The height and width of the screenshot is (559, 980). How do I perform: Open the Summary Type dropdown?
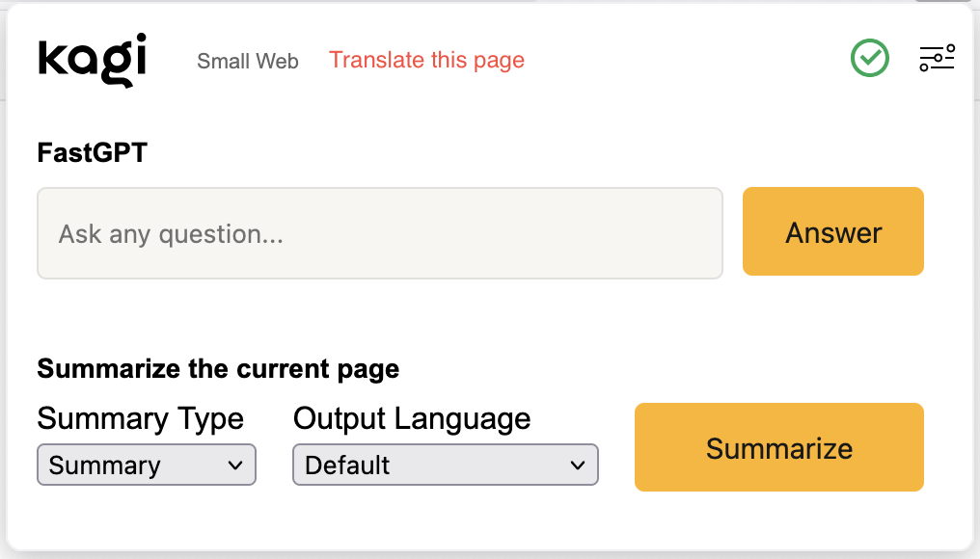pyautogui.click(x=146, y=465)
